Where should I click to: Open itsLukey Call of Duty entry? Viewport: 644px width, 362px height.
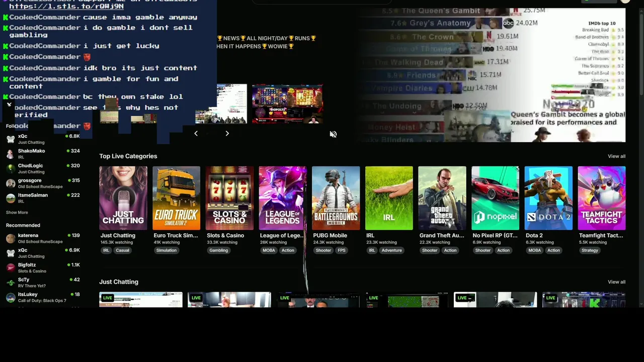click(43, 297)
